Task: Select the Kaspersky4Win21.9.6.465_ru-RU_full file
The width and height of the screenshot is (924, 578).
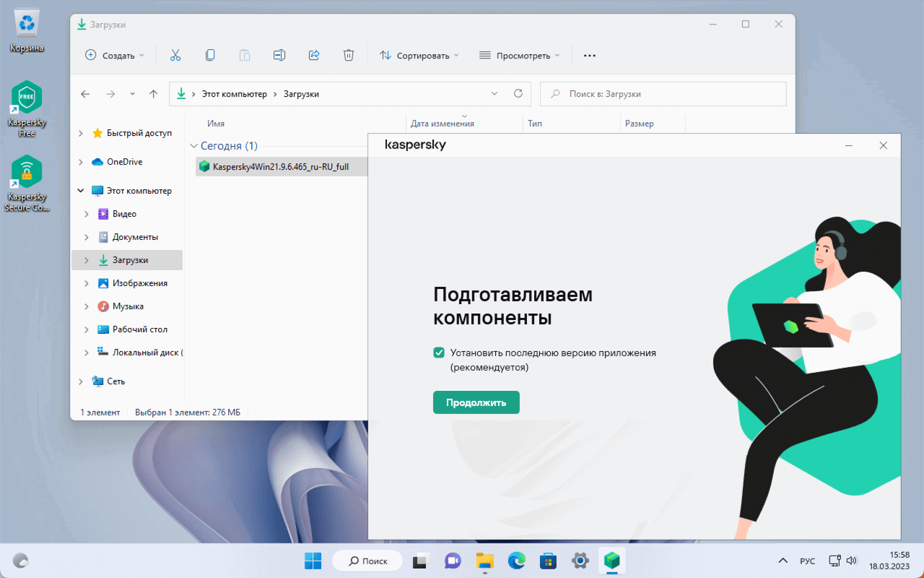Action: (282, 167)
